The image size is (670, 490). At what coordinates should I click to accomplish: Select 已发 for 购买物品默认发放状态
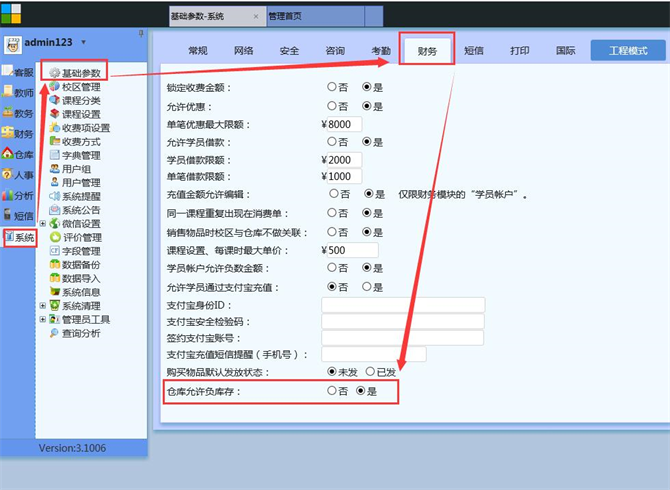(x=370, y=372)
